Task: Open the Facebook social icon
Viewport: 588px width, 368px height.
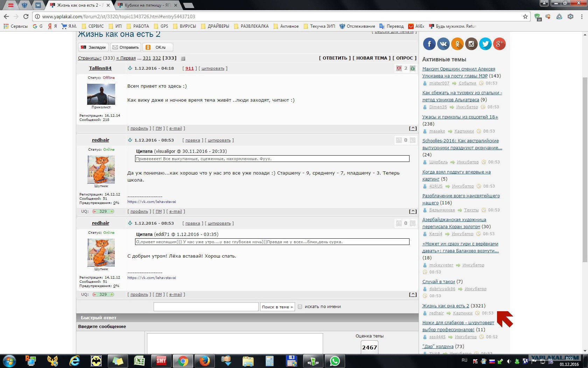Action: [x=429, y=44]
